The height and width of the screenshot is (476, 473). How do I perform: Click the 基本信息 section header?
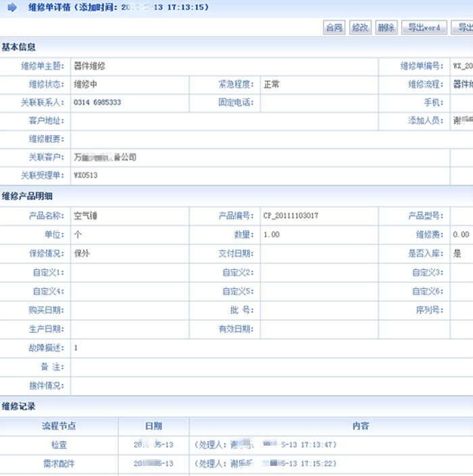19,47
